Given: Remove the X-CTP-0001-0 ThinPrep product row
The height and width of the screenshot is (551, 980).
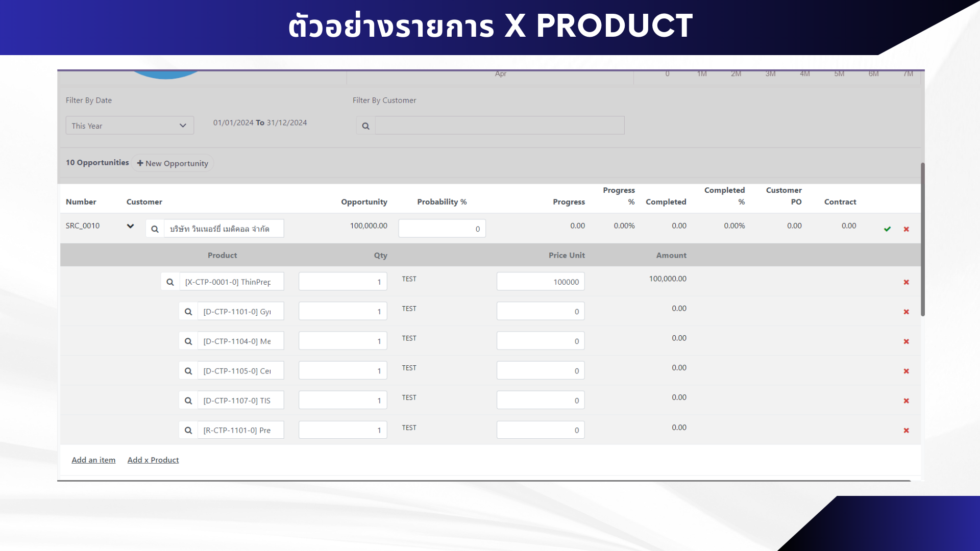Looking at the screenshot, I should [906, 282].
